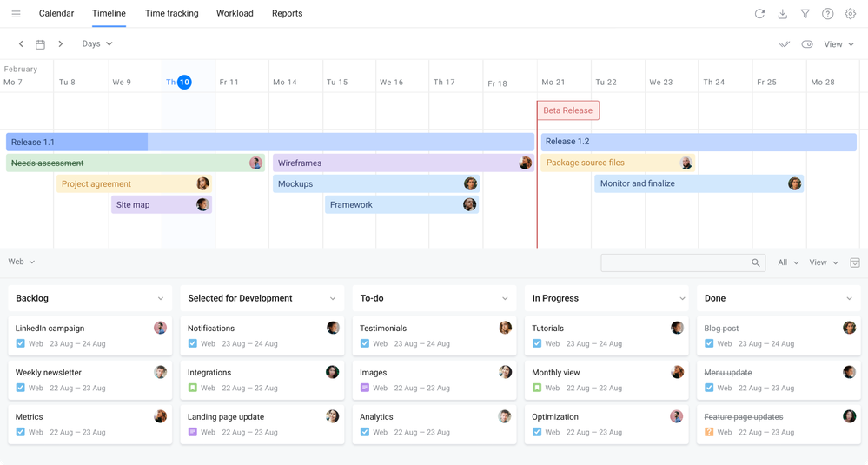The image size is (868, 465).
Task: Click avatar on LinkedIn campaign card
Action: pyautogui.click(x=160, y=328)
